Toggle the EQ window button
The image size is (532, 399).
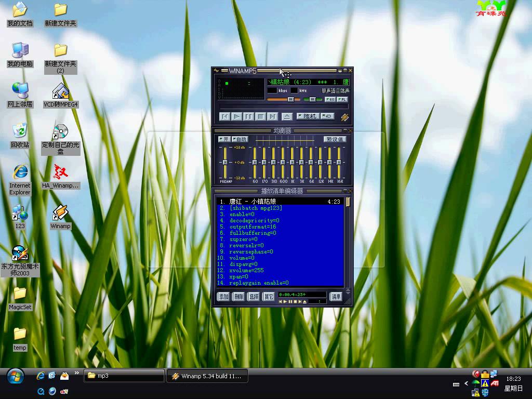coord(330,99)
